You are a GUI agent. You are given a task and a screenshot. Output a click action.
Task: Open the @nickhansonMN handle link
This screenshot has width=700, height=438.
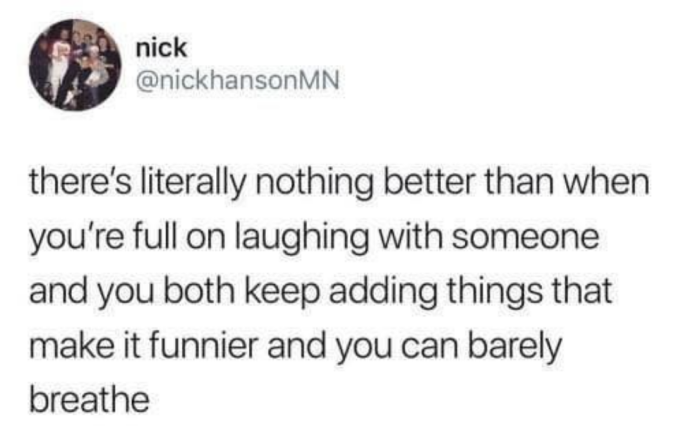(238, 80)
